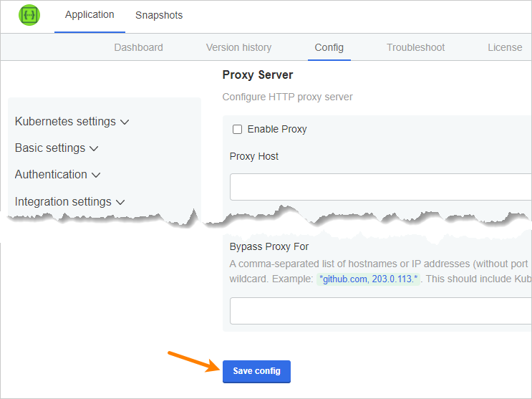
Task: Expand the Integration settings chevron
Action: (120, 203)
